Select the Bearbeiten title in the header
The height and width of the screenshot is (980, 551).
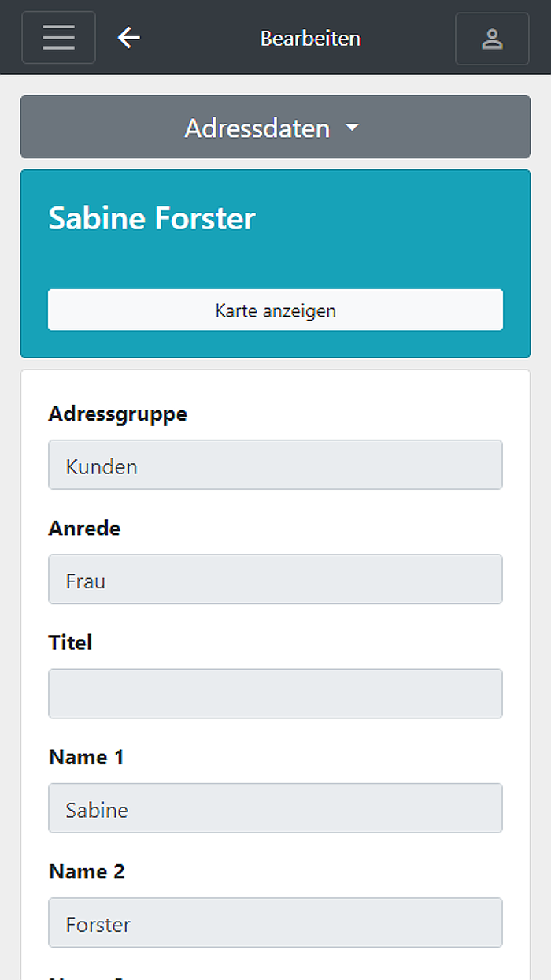309,38
